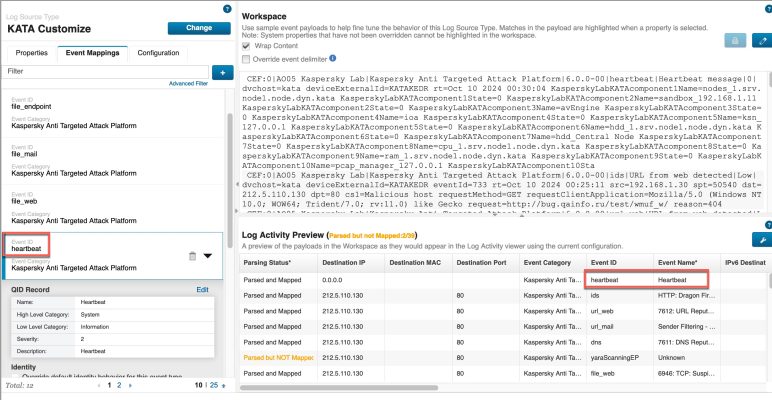Open the Configuration tab
Viewport: 772px width, 400px height.
158,53
